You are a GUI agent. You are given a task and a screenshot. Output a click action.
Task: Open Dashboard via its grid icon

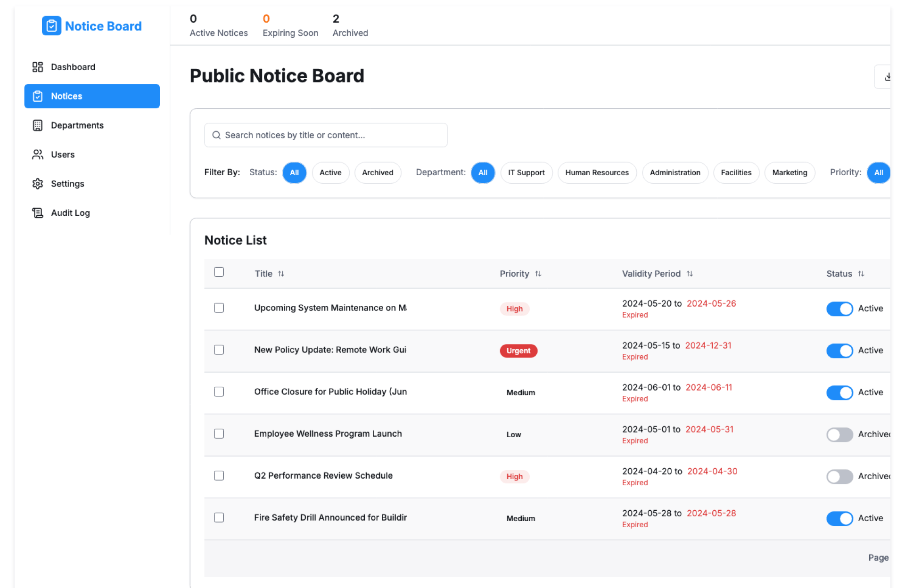38,67
